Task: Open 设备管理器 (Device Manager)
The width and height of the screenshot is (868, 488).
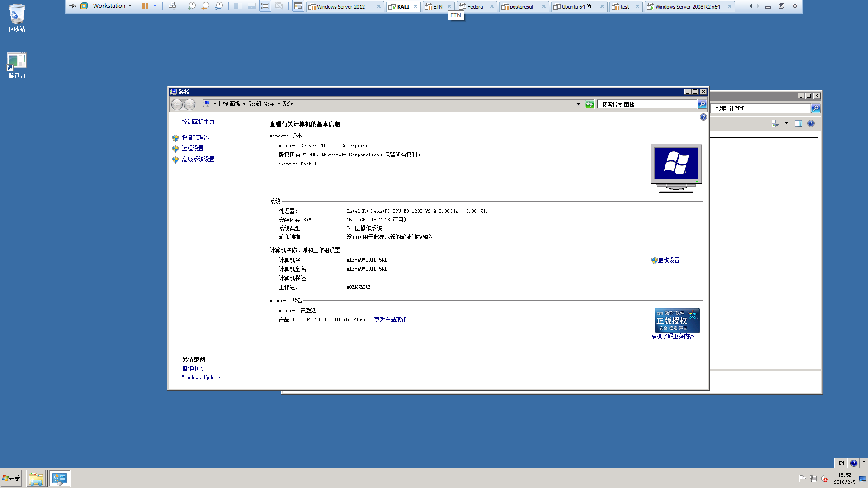Action: pyautogui.click(x=195, y=137)
